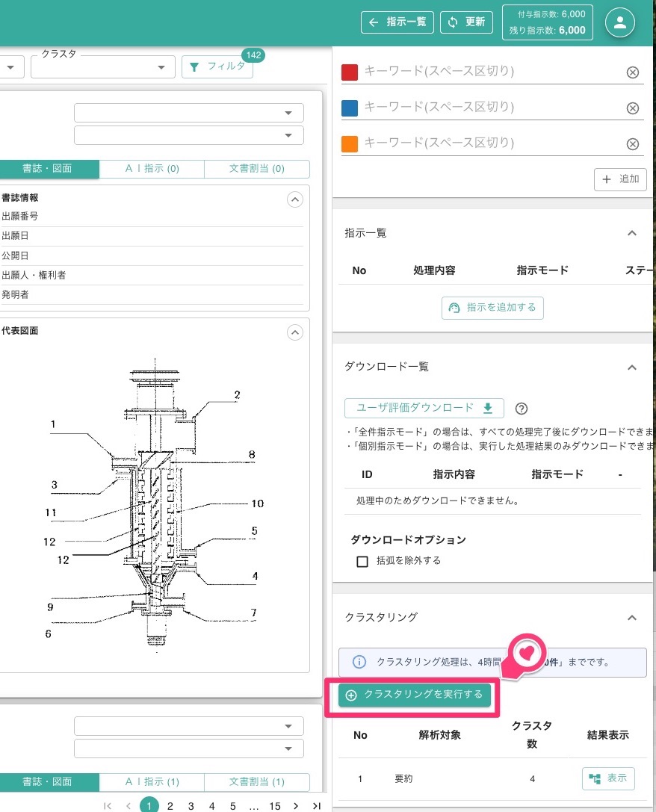Clear the blue keyword field with X icon
656x812 pixels.
coord(632,108)
